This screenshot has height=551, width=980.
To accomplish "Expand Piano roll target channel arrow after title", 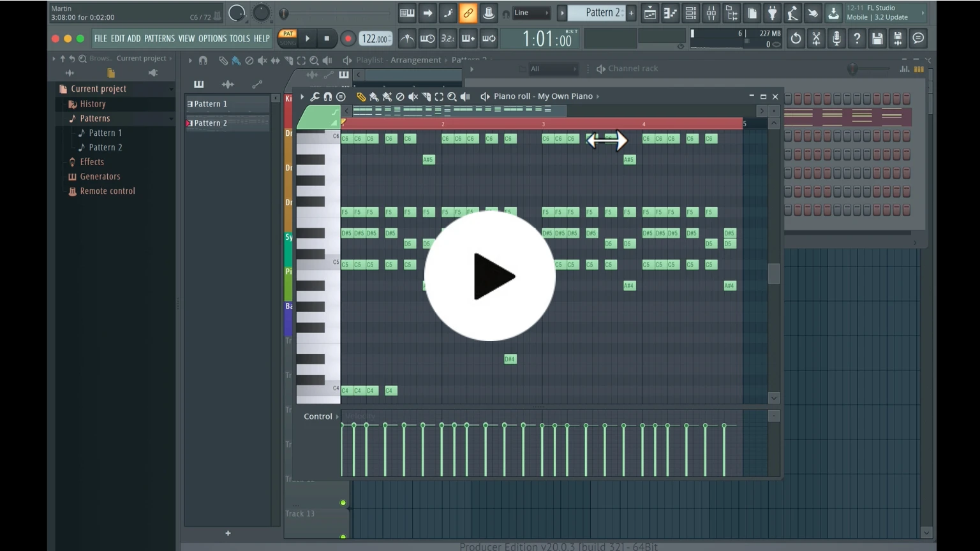I will click(x=598, y=96).
